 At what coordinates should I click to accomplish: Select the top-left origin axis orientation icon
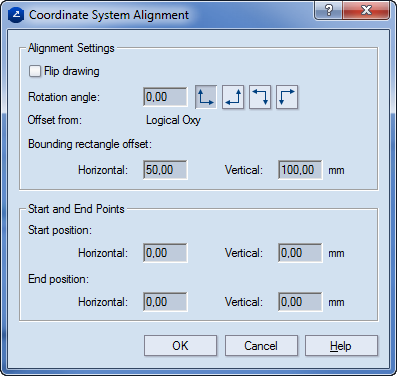point(287,97)
